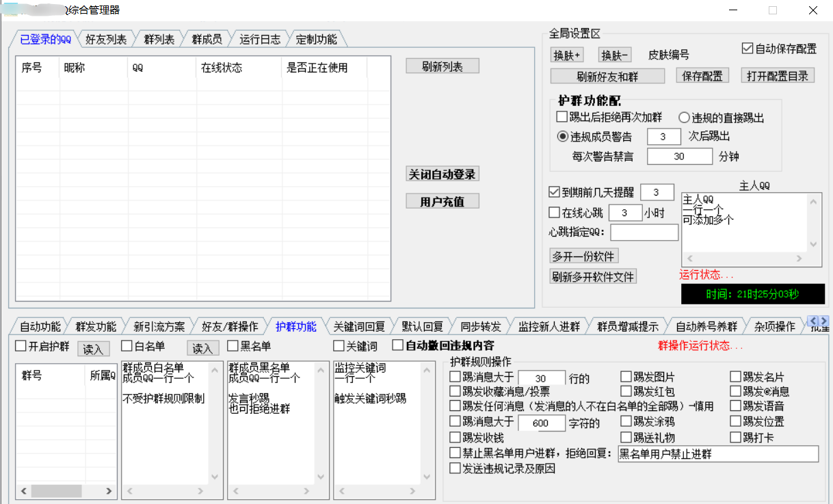
Task: Check the 踢发红包 option
Action: point(626,392)
